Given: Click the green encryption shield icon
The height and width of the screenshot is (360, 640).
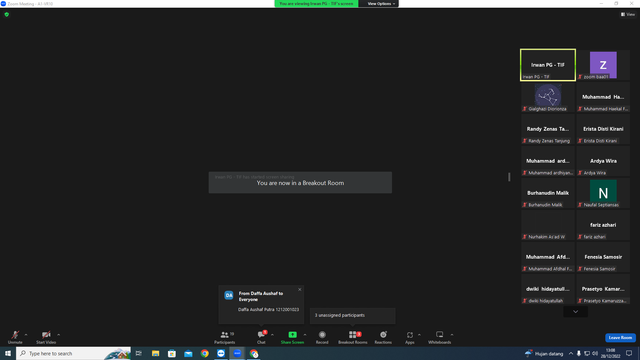Looking at the screenshot, I should (x=7, y=14).
